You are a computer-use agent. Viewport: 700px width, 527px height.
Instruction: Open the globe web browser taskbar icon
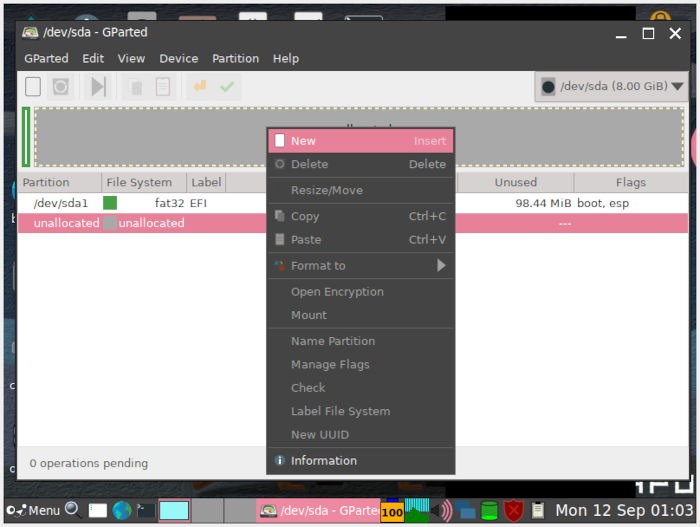point(122,510)
